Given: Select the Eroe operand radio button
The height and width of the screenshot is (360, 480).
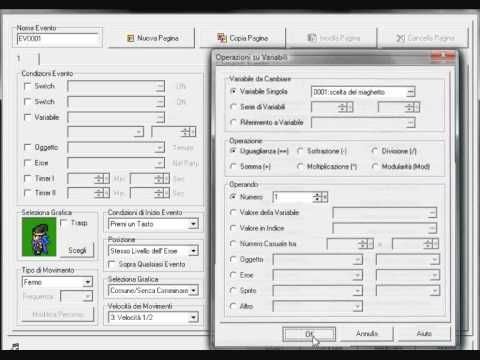Looking at the screenshot, I should click(x=233, y=275).
